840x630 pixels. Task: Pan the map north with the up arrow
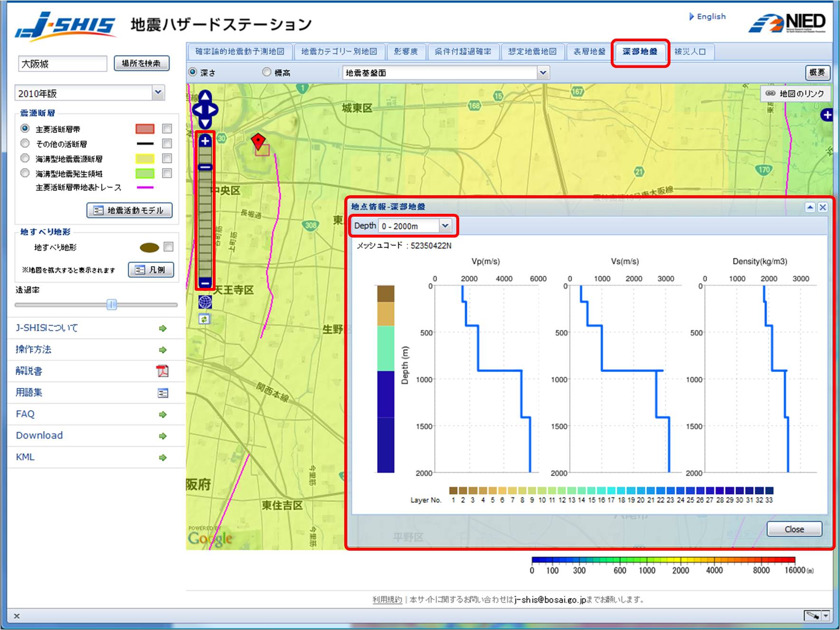(204, 96)
